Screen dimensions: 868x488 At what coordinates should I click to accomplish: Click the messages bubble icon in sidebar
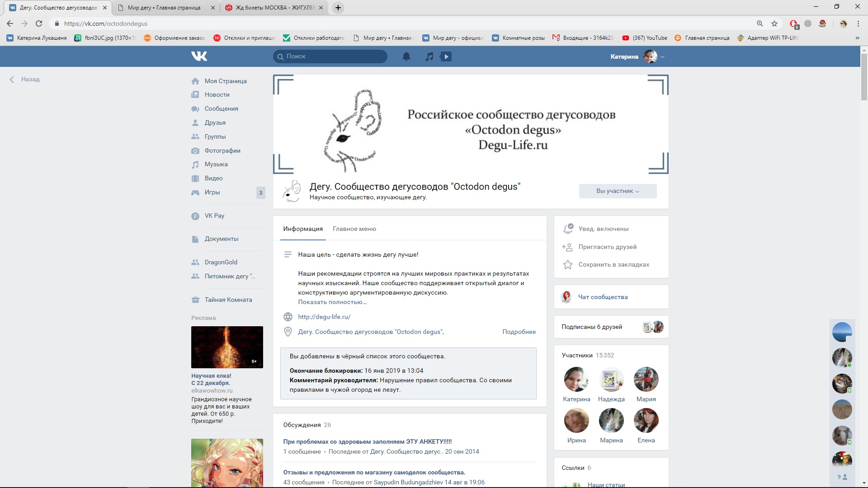pos(195,109)
